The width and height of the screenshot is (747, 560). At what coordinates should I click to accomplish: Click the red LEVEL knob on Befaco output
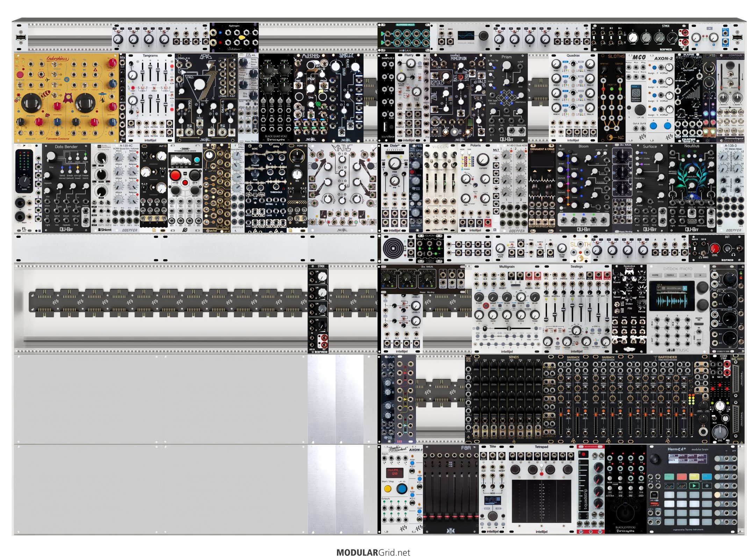(x=715, y=248)
